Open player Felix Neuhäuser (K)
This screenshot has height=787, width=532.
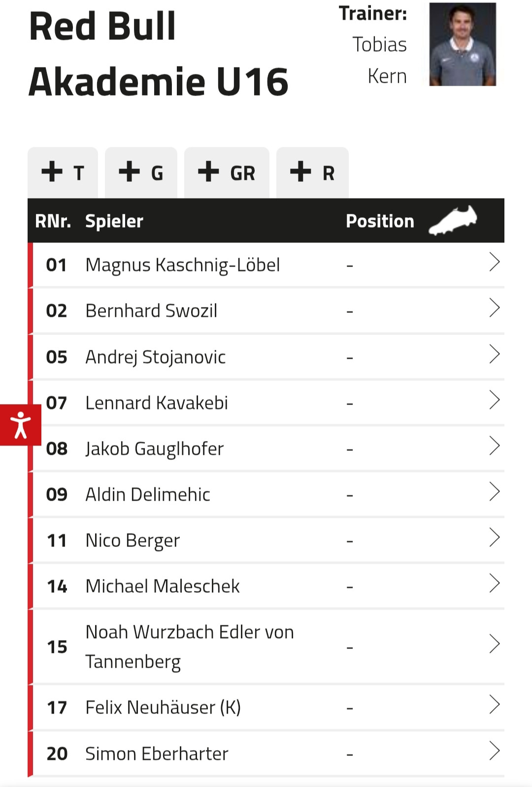click(x=163, y=708)
